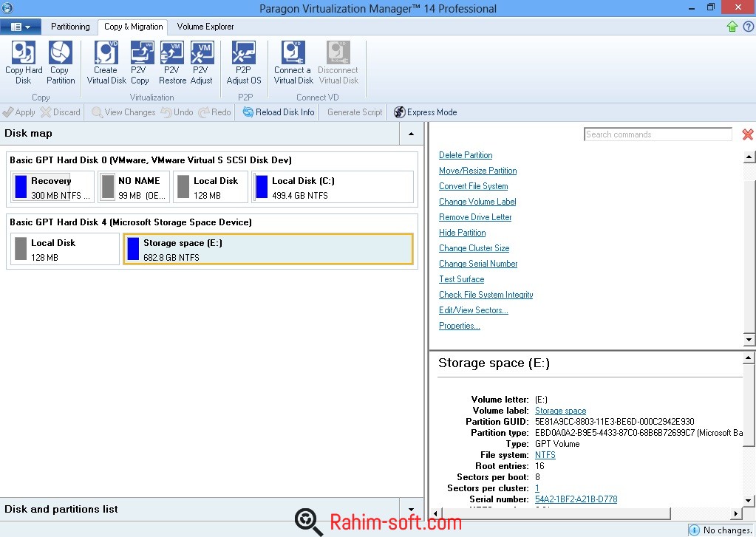
Task: Select Storage space (E:) partition
Action: 268,249
